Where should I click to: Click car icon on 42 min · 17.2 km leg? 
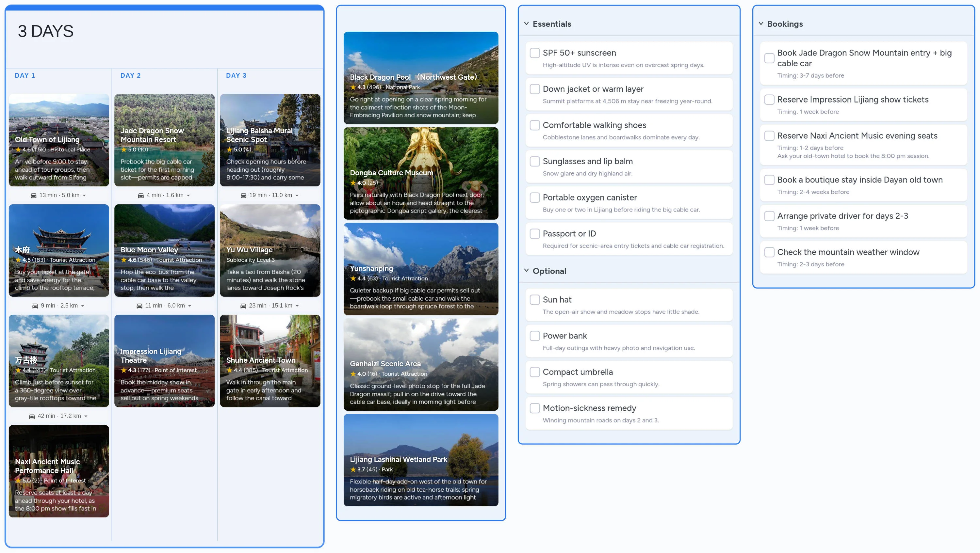click(x=32, y=416)
